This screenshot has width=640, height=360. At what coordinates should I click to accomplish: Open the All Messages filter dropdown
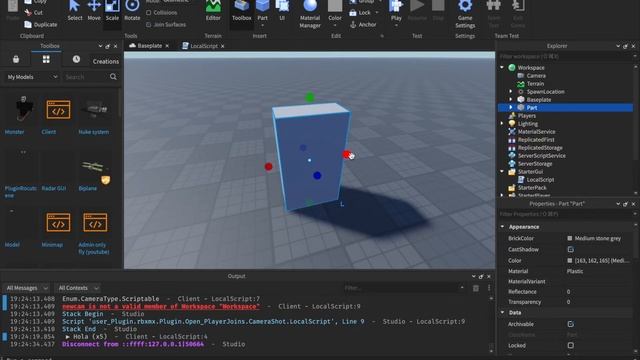pyautogui.click(x=27, y=288)
